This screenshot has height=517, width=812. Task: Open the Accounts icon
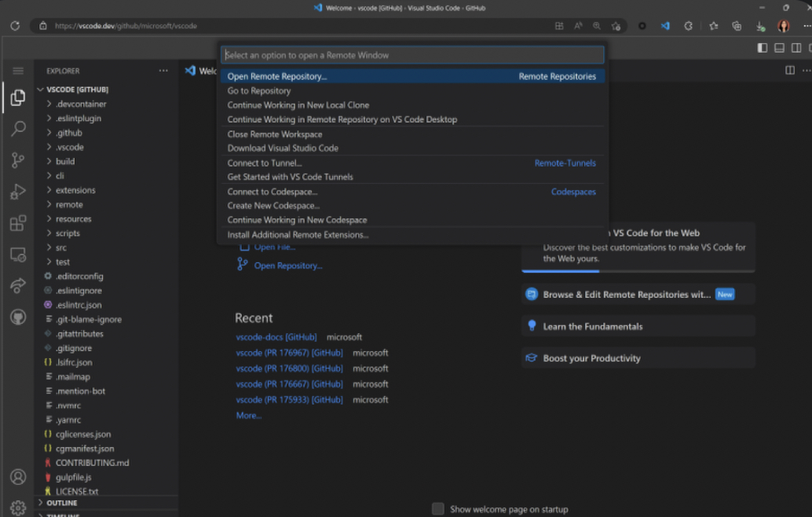pos(18,477)
